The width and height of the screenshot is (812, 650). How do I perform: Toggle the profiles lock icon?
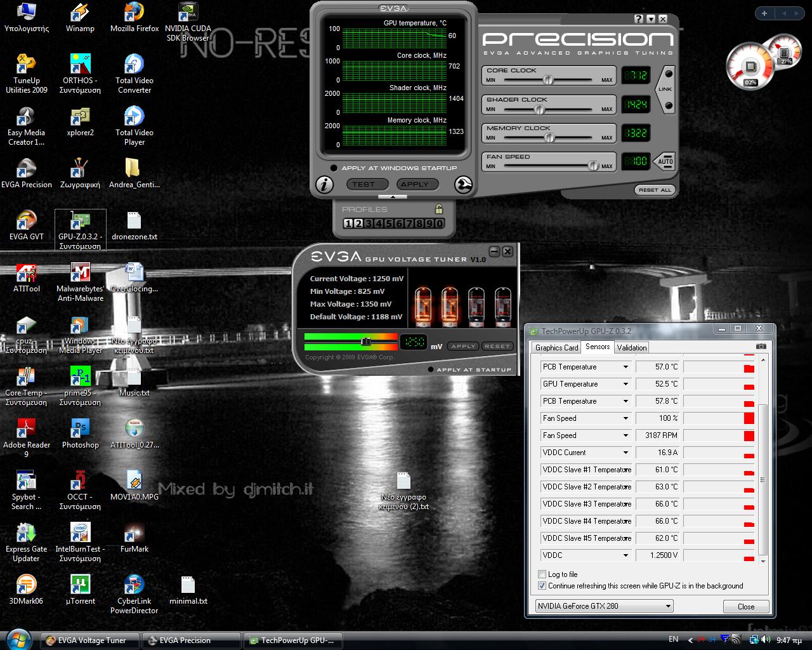(438, 209)
